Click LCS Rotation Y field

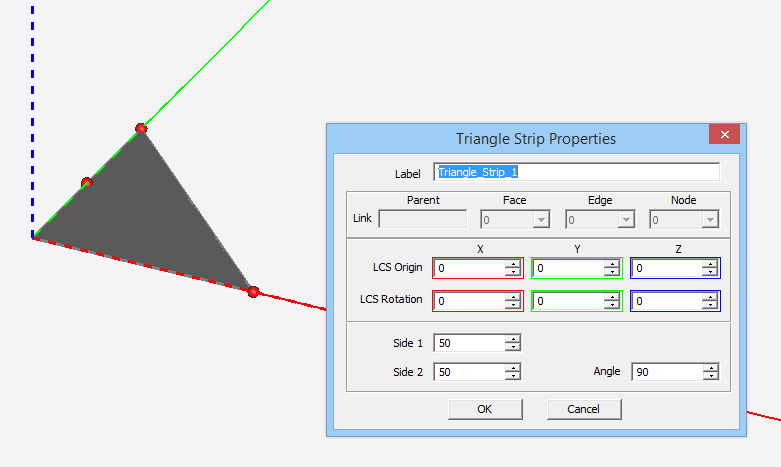(x=569, y=301)
